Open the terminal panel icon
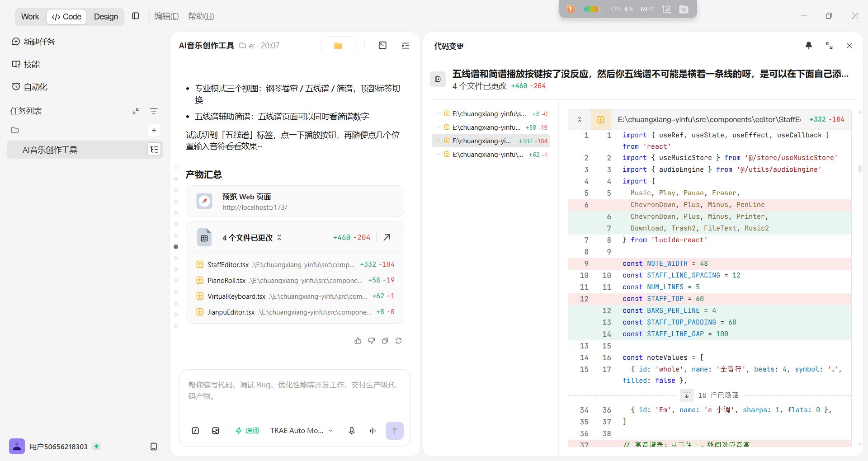Image resolution: width=868 pixels, height=461 pixels. 382,46
